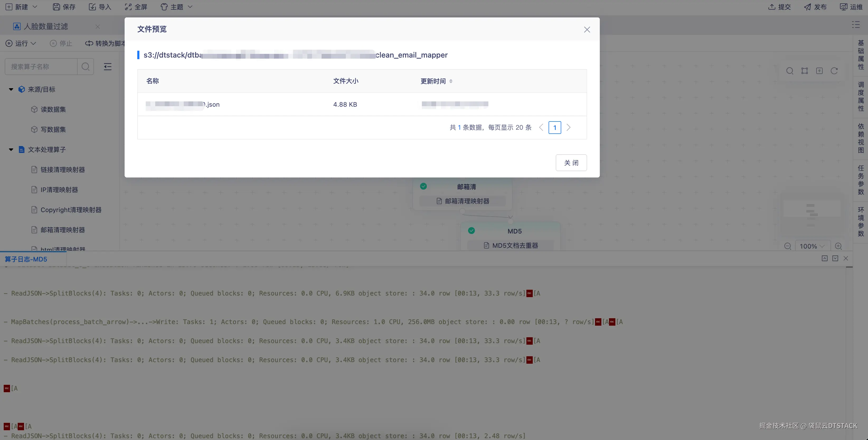Open the 运行 dropdown arrow
Viewport: 868px width, 440px height.
[33, 43]
